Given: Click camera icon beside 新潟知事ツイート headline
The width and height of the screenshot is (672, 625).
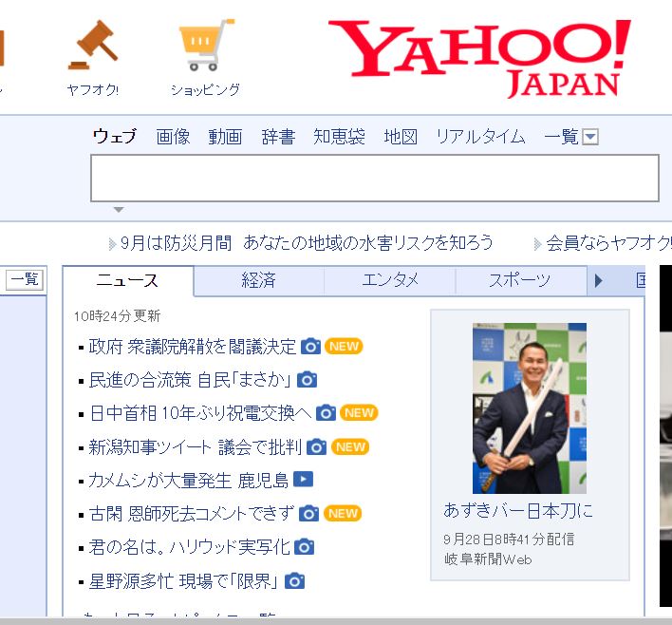Looking at the screenshot, I should tap(316, 447).
